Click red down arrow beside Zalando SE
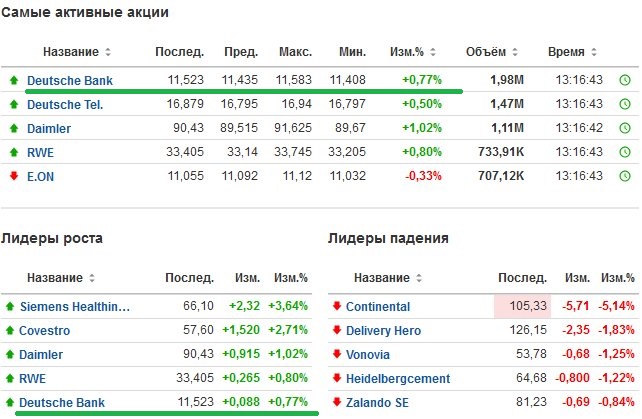This screenshot has width=642, height=419. [x=337, y=402]
